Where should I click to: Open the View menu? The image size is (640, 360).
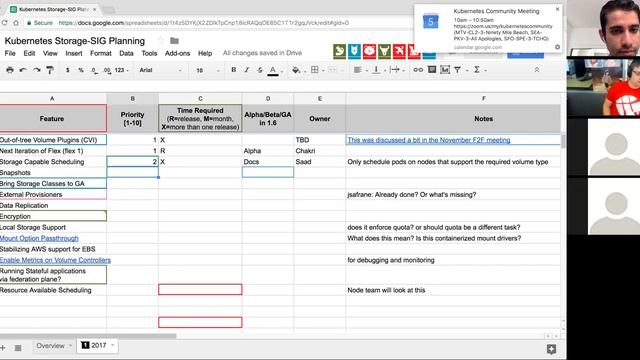tap(50, 53)
